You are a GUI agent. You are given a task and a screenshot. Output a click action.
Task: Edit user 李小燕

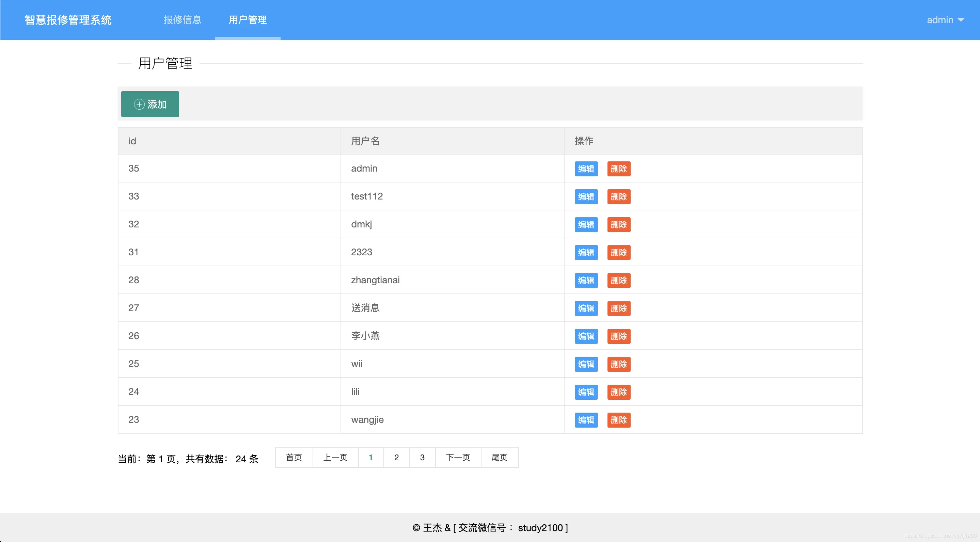(586, 336)
